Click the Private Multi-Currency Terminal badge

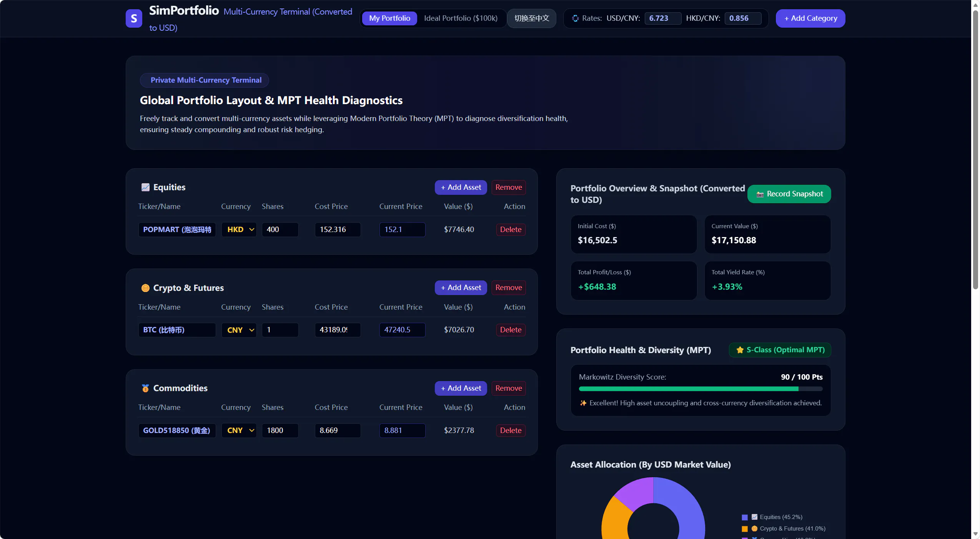(x=205, y=80)
